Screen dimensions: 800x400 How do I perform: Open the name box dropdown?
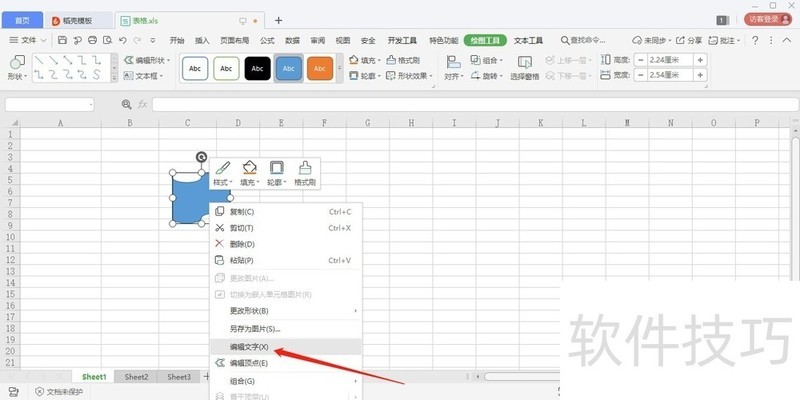(91, 105)
